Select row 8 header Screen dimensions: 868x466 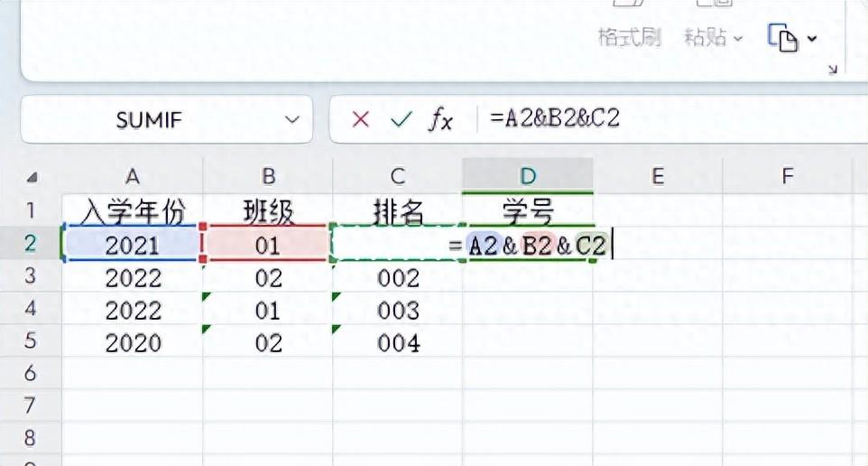pos(31,438)
